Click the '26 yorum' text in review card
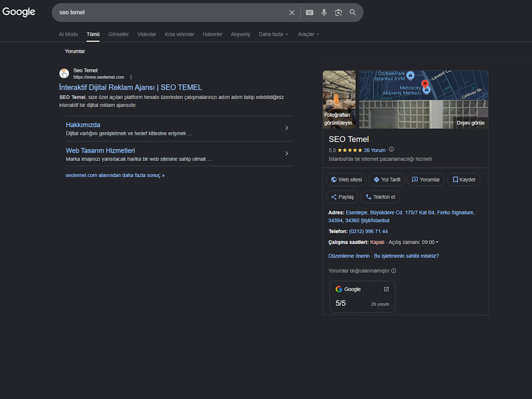 [380, 304]
